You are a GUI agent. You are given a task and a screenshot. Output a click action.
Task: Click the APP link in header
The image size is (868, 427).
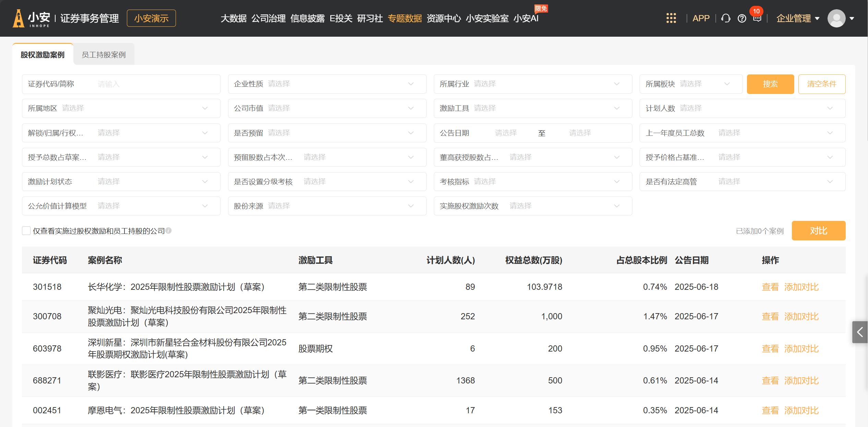(701, 18)
